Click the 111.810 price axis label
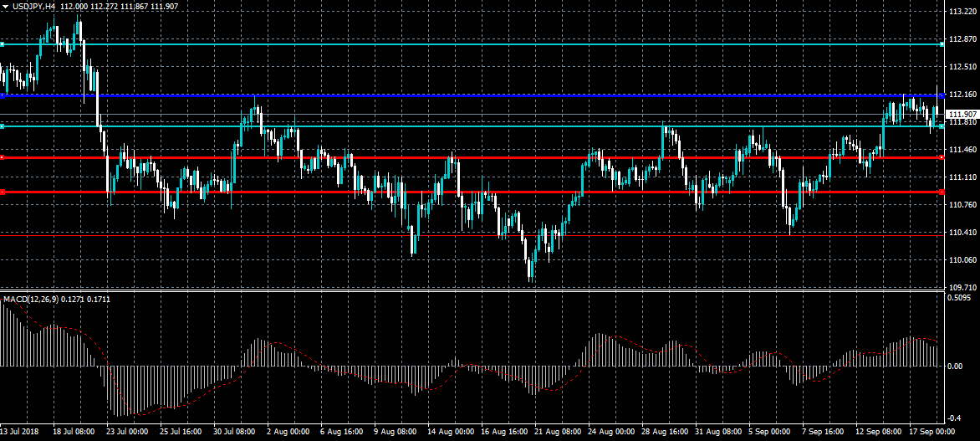 click(x=962, y=123)
